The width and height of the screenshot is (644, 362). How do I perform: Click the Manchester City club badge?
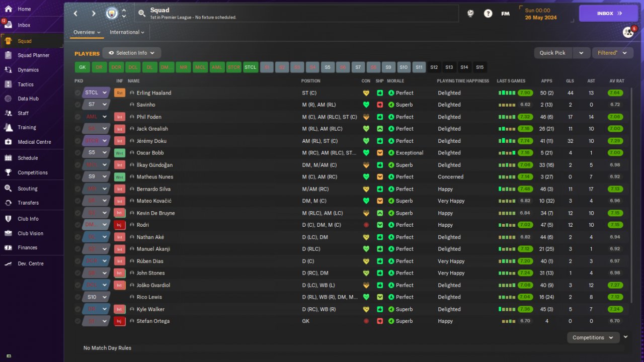pyautogui.click(x=112, y=14)
